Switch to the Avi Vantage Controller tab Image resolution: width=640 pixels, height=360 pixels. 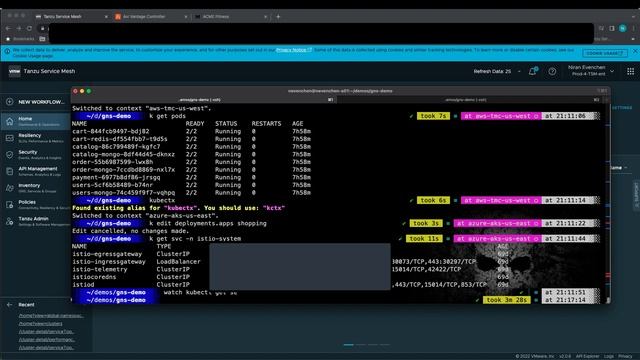144,17
